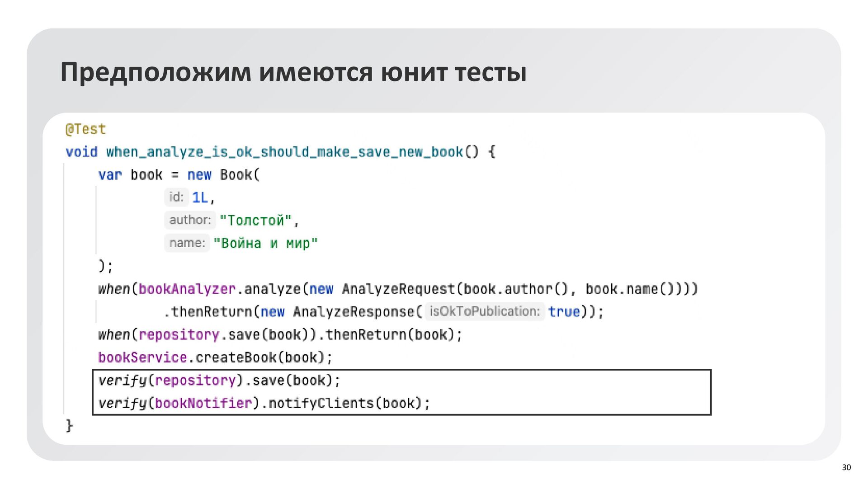This screenshot has width=868, height=489.
Task: Click method name when_analyze_is_ok_should_make_save_new_book
Action: point(284,152)
